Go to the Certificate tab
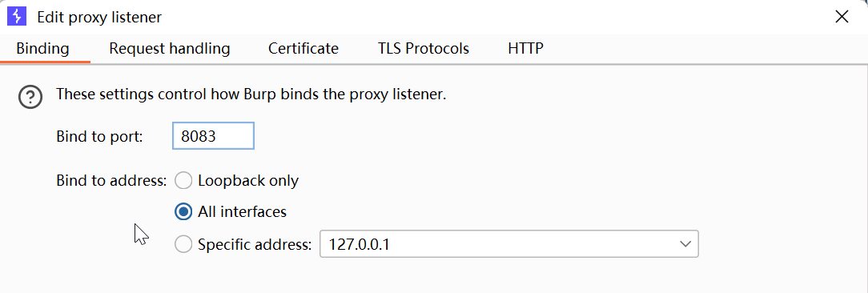868x293 pixels. 303,49
